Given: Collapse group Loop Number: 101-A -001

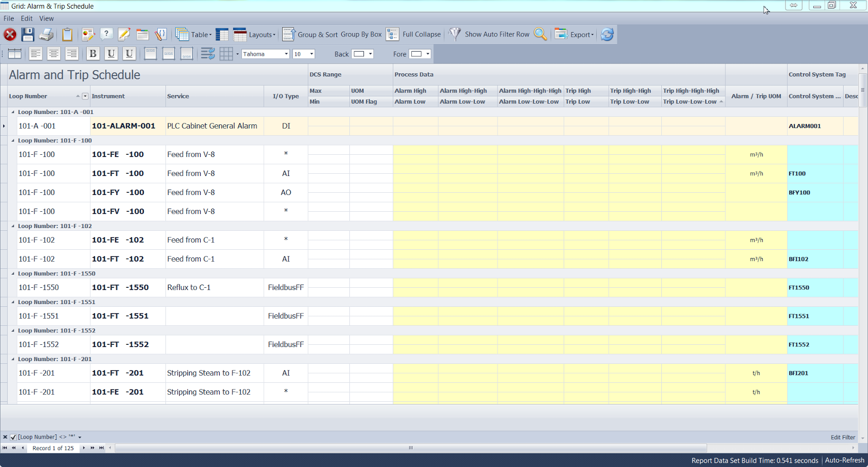Looking at the screenshot, I should coord(13,112).
